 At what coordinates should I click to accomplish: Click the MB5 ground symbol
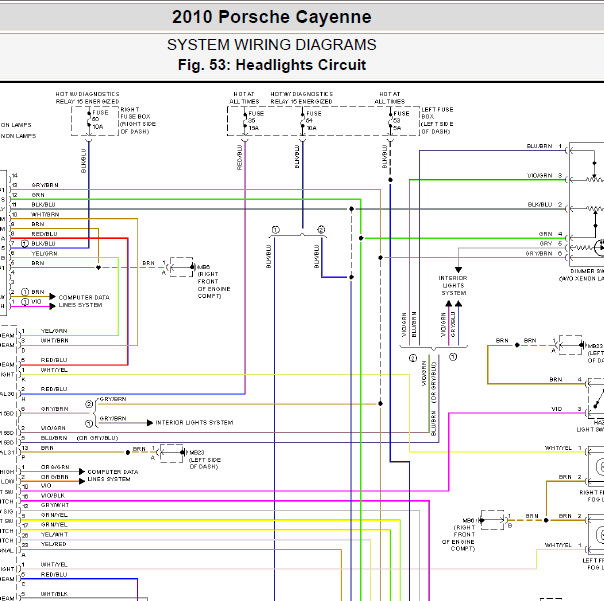(181, 267)
